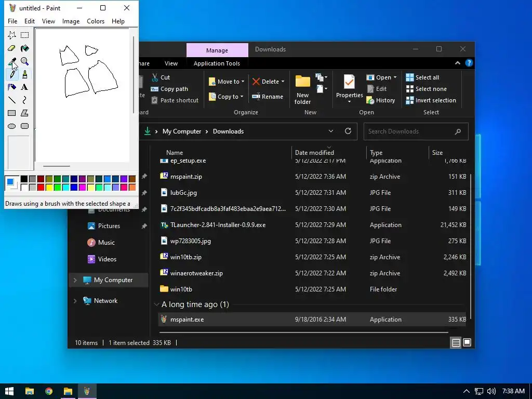Select the Polygon shape tool
Screen dimensions: 532x399
pos(25,113)
